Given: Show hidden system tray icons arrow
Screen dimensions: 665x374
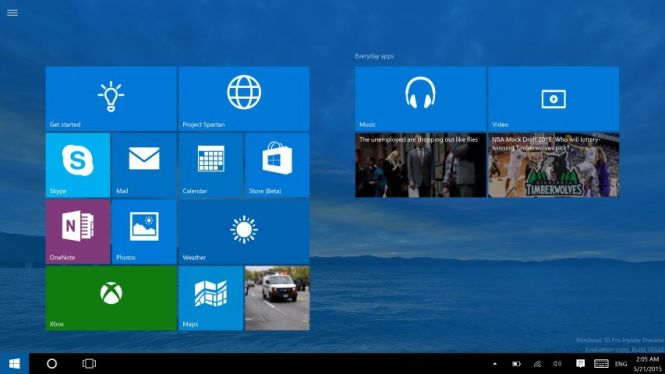Looking at the screenshot, I should pos(495,364).
